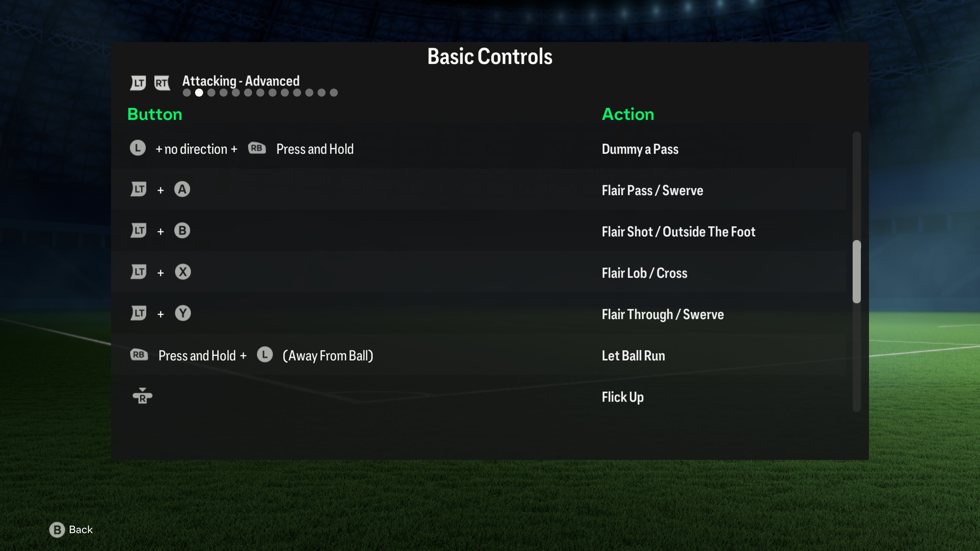The height and width of the screenshot is (551, 980).
Task: Navigate to the first controls page dot
Action: point(187,93)
